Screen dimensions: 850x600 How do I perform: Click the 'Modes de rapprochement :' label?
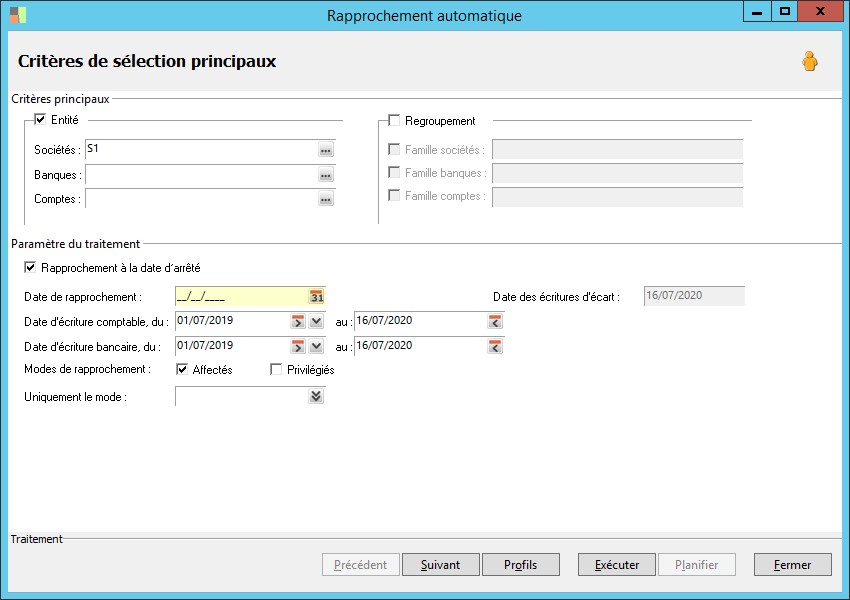point(87,369)
